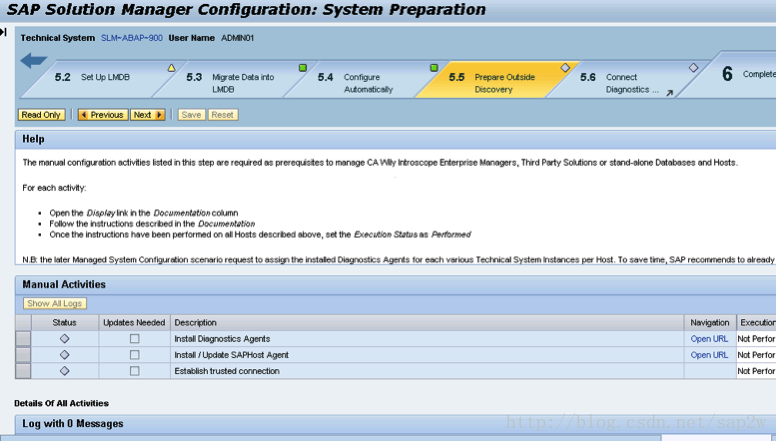
Task: Click the horizontal scrollbar at the bottom
Action: coord(331,438)
